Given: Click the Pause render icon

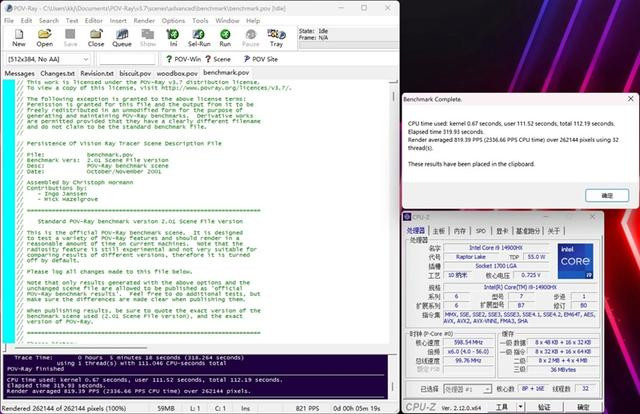Looking at the screenshot, I should pyautogui.click(x=251, y=38).
